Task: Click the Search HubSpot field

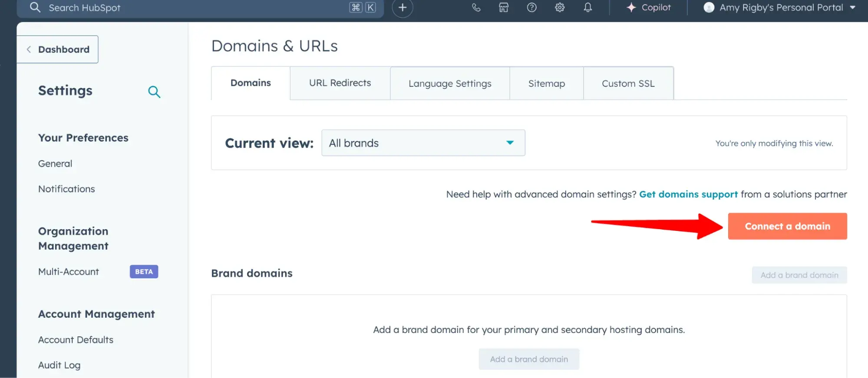Action: pyautogui.click(x=200, y=8)
